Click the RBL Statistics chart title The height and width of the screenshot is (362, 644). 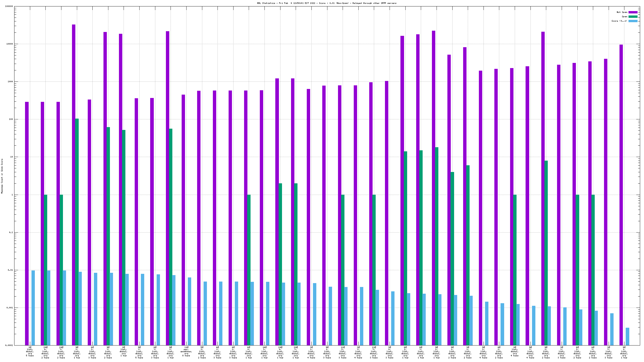coord(326,3)
